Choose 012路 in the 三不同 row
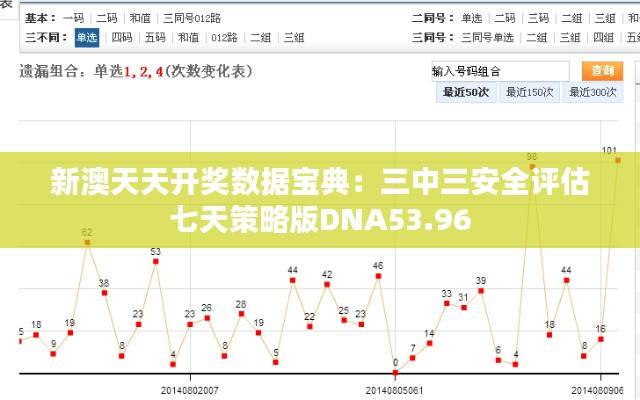640x400 pixels. pyautogui.click(x=224, y=38)
